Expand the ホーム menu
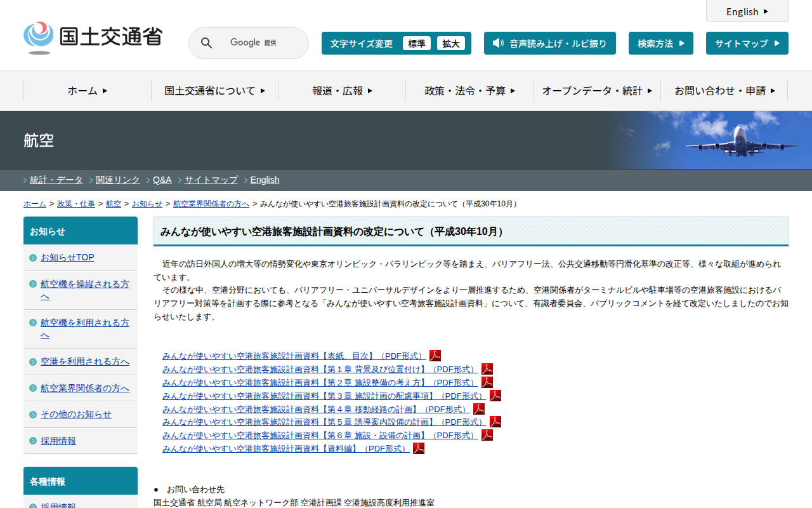 pos(88,91)
